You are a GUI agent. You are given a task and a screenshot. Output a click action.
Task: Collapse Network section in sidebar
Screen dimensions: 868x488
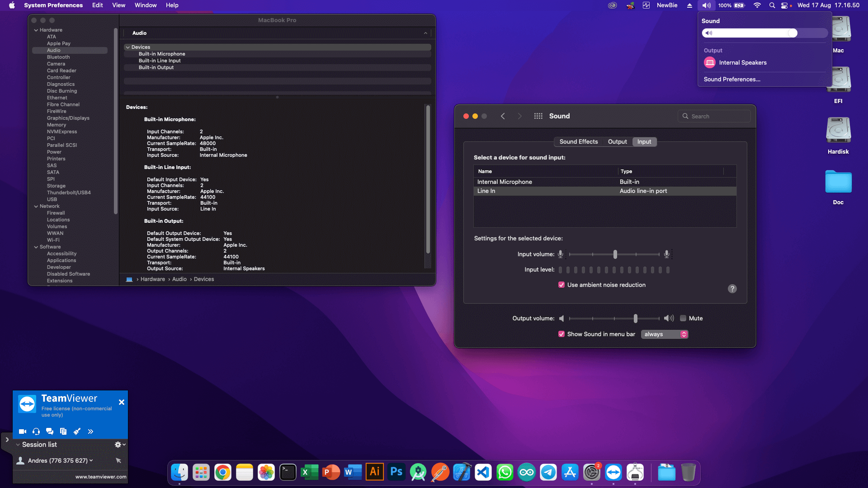36,206
